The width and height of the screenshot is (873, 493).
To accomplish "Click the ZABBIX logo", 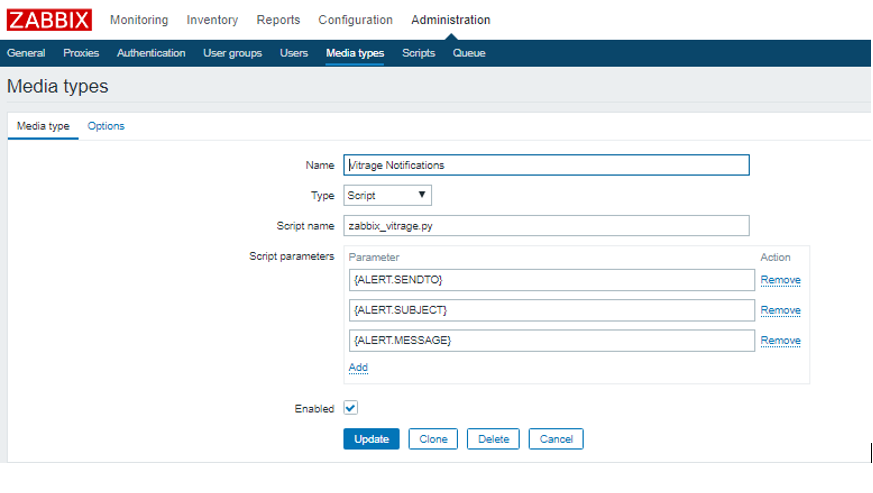I will click(49, 20).
